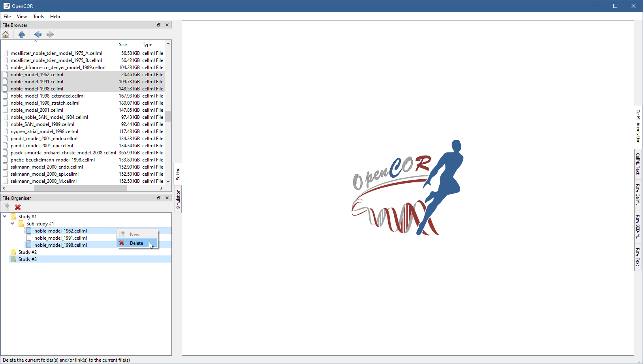The width and height of the screenshot is (643, 364).
Task: Go to parent folder using up arrow
Action: 22,35
